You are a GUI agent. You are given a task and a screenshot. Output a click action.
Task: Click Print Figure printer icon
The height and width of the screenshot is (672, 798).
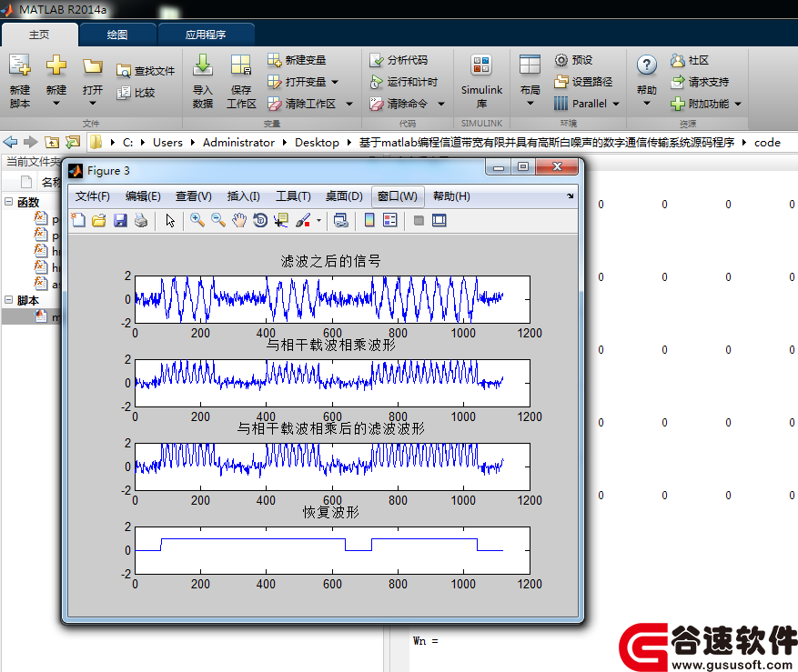click(141, 220)
